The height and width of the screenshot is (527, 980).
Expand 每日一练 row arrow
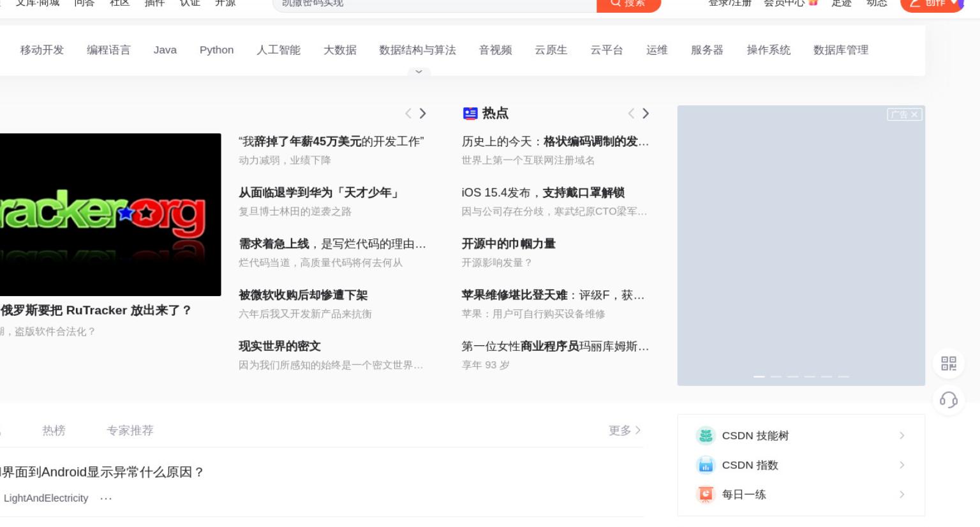(x=902, y=494)
